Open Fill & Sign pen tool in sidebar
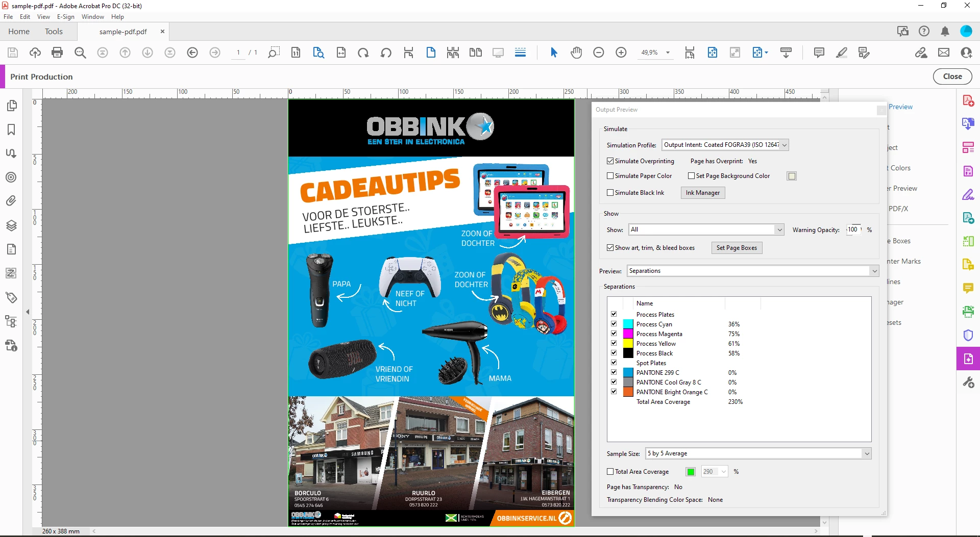 point(968,194)
